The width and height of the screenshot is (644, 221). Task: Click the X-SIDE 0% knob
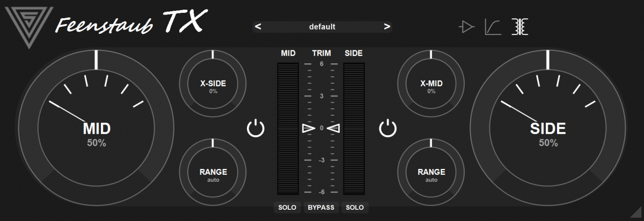(213, 86)
